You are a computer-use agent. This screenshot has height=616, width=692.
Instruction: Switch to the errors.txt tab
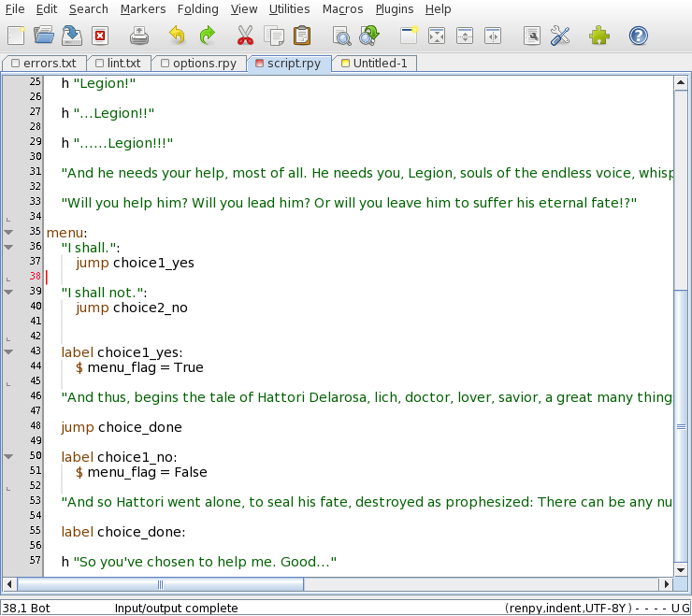[x=44, y=64]
